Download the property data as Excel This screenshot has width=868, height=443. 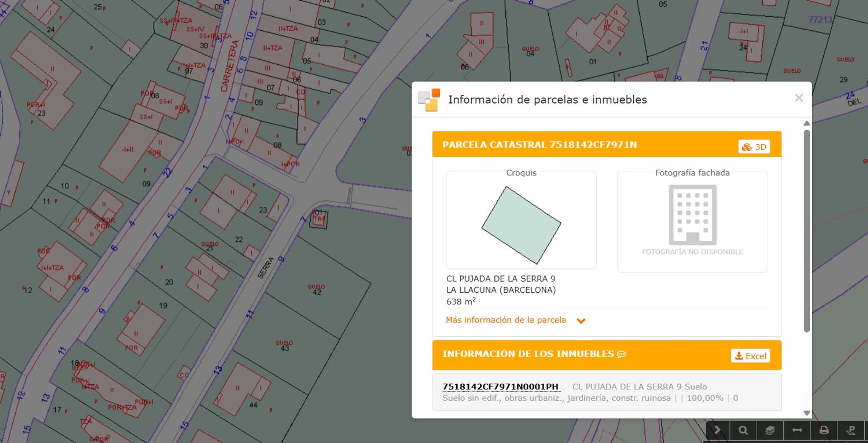coord(750,356)
